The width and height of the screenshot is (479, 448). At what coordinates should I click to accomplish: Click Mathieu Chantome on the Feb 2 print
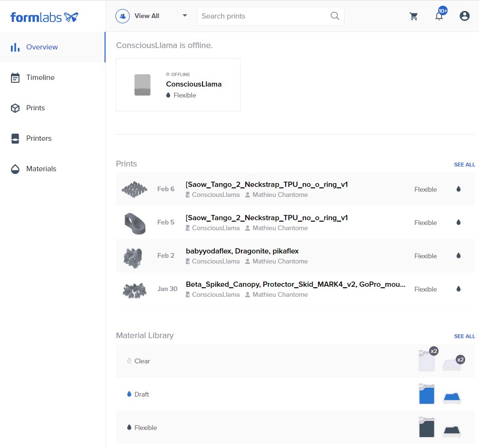[280, 262]
